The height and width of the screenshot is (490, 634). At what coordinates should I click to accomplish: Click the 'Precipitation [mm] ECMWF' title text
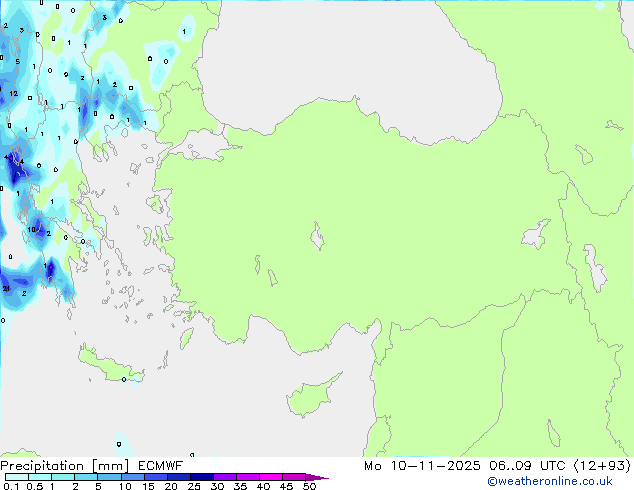click(91, 466)
